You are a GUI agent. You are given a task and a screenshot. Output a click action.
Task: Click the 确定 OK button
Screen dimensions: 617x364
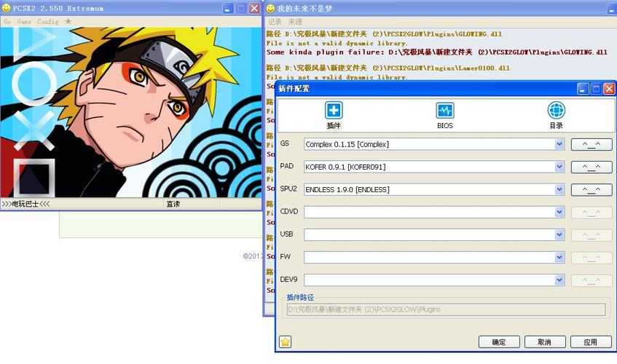coord(499,342)
